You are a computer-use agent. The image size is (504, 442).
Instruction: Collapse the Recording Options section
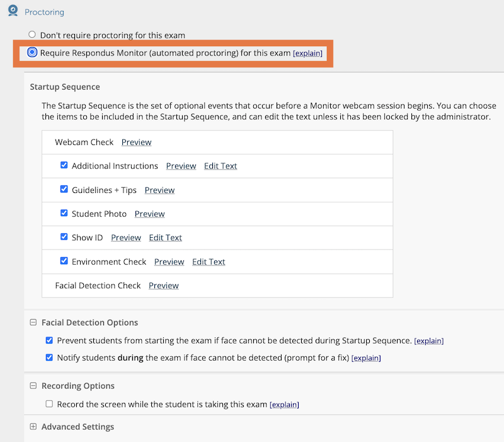(33, 386)
